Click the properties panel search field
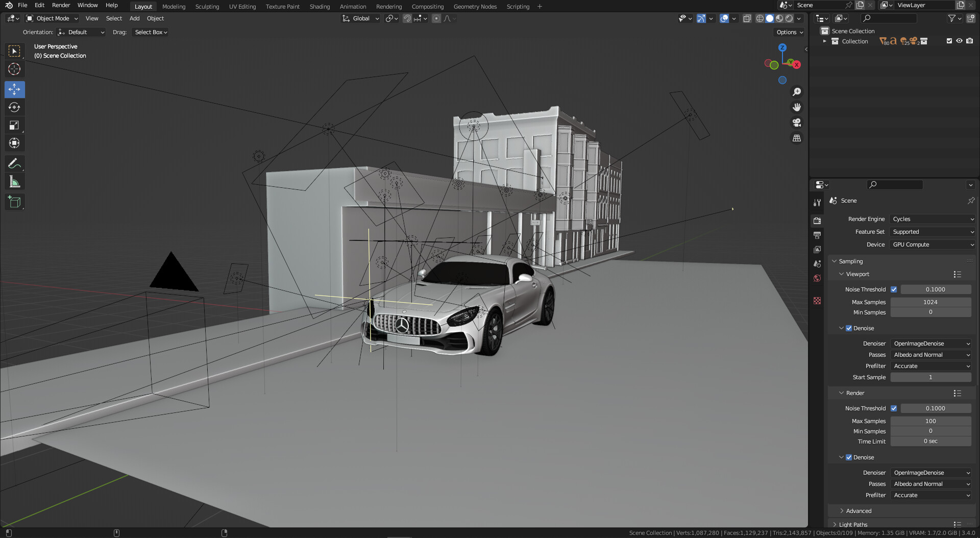Image resolution: width=980 pixels, height=538 pixels. [x=895, y=185]
